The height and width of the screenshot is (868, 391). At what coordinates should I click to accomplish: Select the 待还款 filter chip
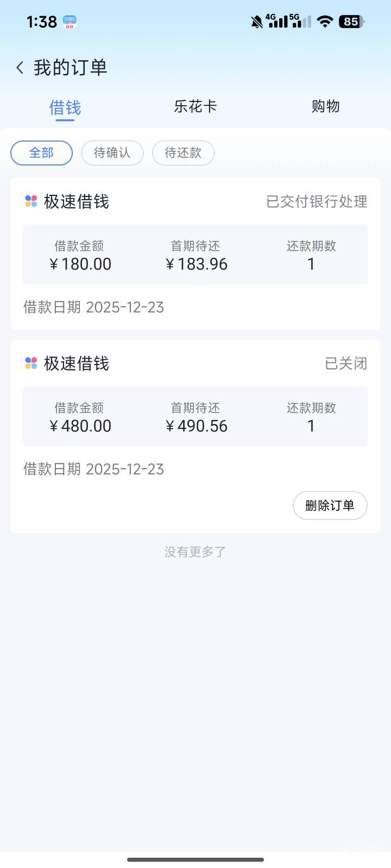183,153
